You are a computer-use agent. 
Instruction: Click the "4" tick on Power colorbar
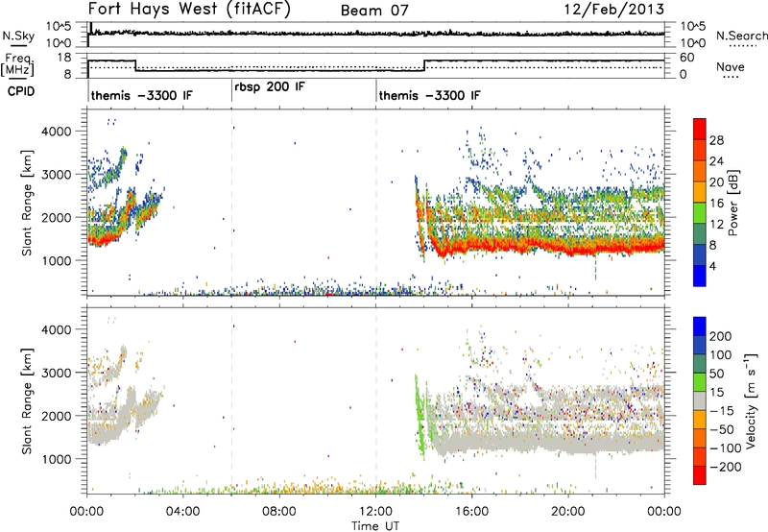tap(712, 265)
